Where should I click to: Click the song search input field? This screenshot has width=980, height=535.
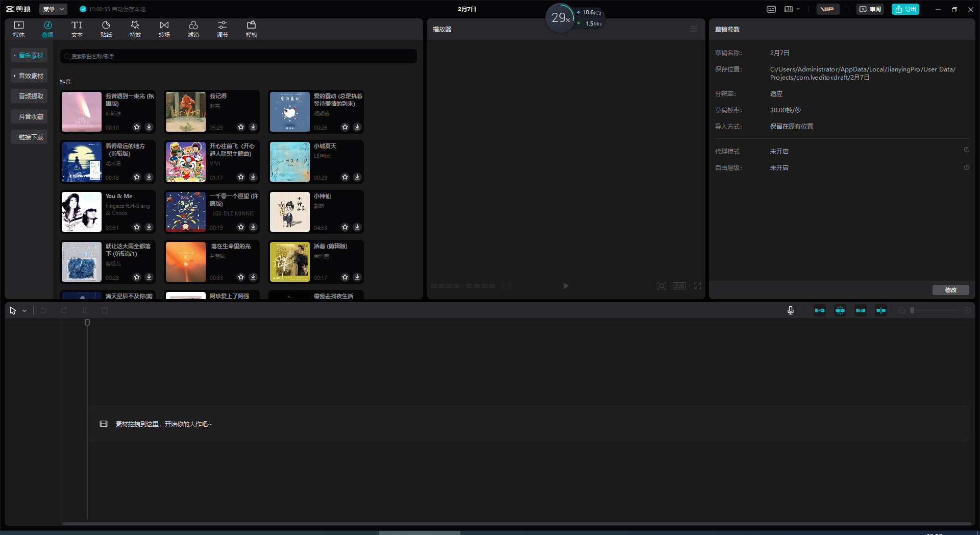pos(238,56)
